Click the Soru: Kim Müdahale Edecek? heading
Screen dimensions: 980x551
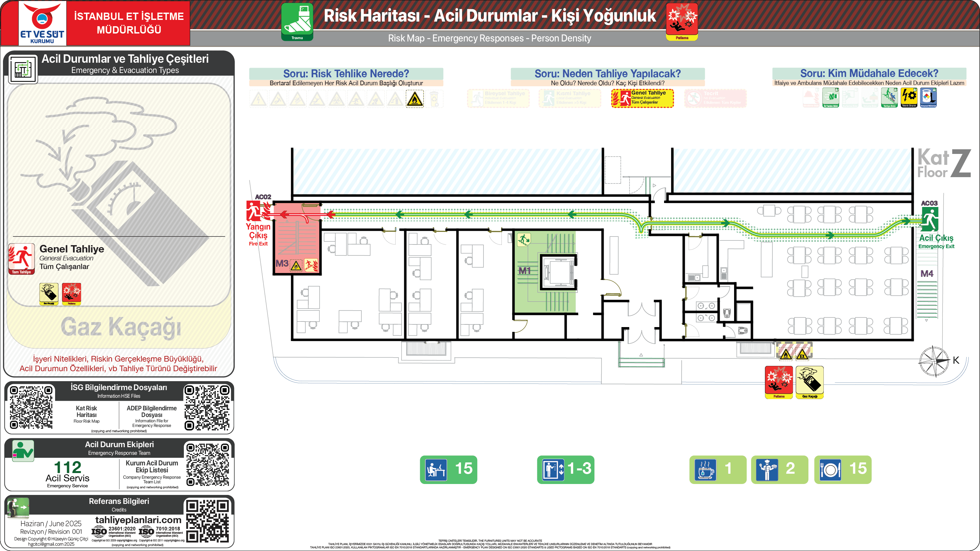point(869,73)
